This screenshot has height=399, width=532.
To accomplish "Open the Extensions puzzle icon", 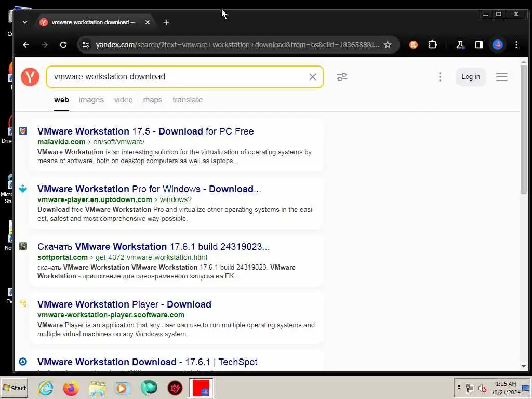I will click(432, 45).
